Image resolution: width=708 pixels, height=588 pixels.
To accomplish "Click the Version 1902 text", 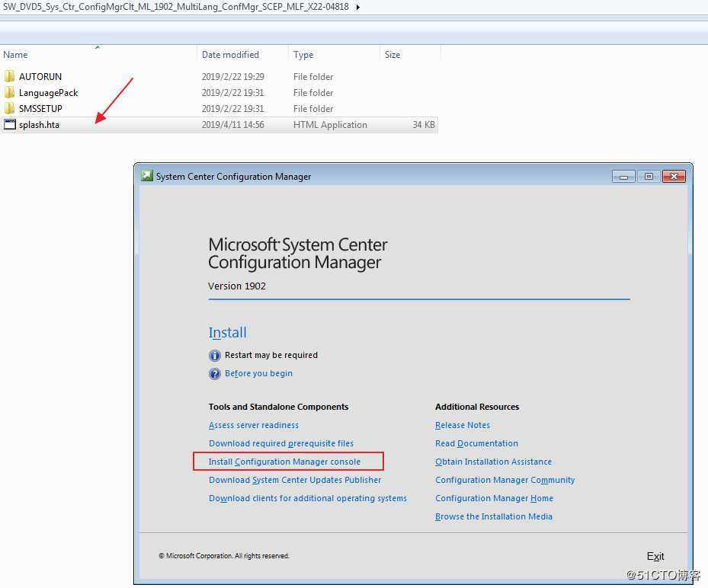I will click(x=237, y=286).
